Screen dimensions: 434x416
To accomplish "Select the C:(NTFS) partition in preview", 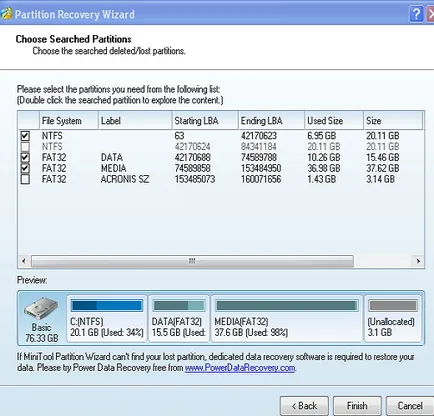I will (x=107, y=318).
